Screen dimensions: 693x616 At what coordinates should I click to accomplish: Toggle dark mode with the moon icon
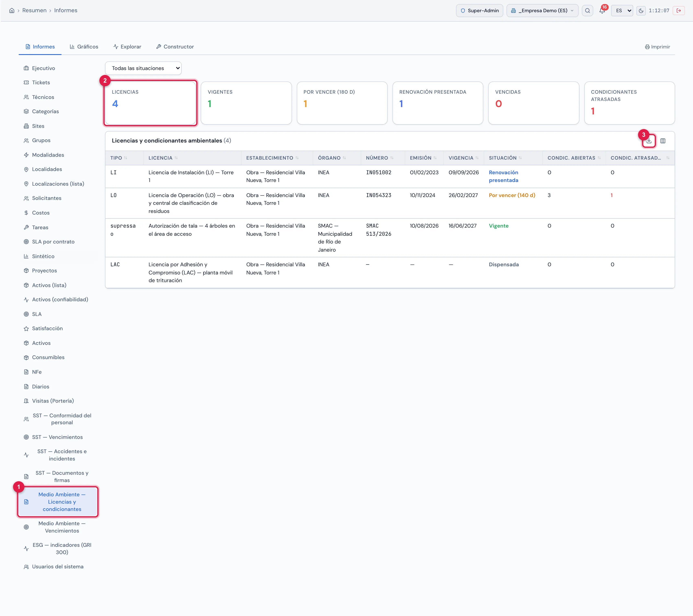coord(641,11)
